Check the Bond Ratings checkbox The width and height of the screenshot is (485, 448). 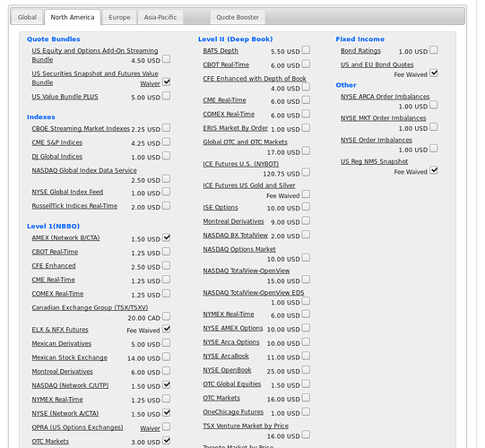(434, 50)
